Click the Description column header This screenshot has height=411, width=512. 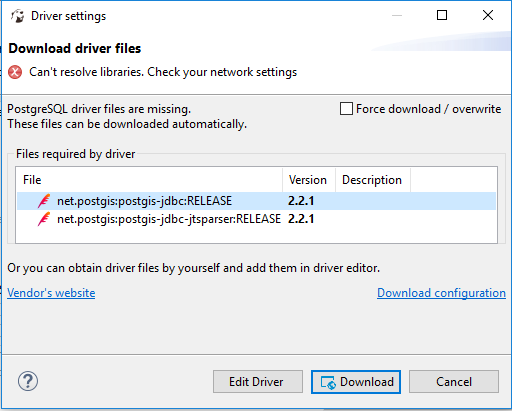(373, 180)
